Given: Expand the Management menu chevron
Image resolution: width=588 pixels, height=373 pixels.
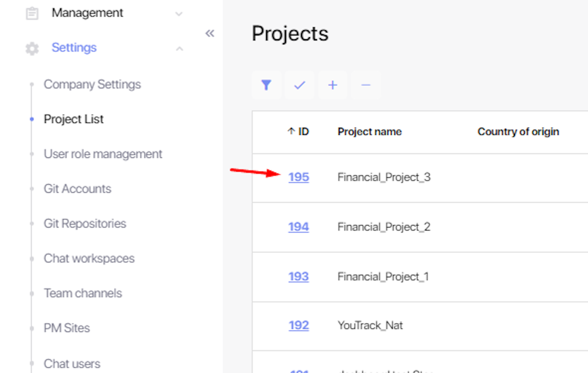Looking at the screenshot, I should point(179,14).
